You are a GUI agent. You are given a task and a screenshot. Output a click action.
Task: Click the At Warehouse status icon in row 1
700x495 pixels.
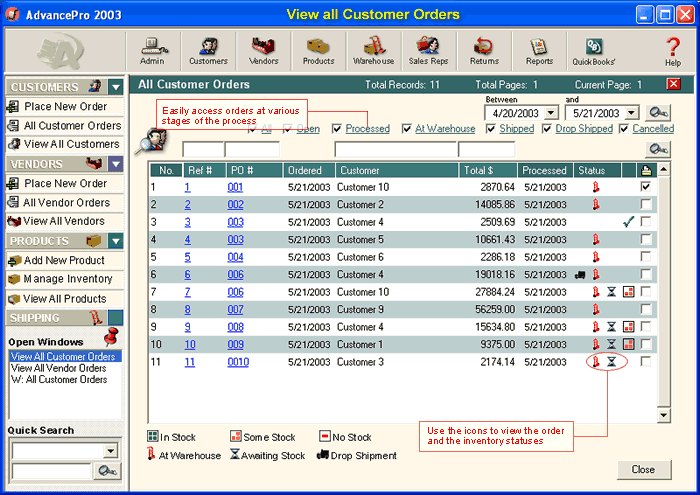[596, 187]
